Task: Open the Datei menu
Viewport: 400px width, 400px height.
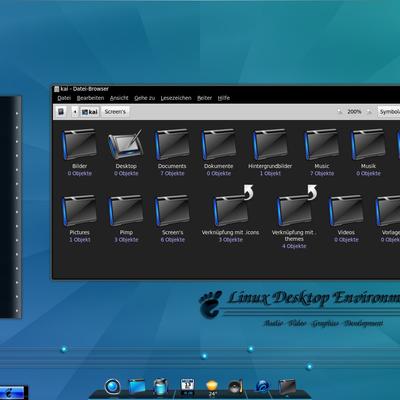Action: pyautogui.click(x=64, y=98)
